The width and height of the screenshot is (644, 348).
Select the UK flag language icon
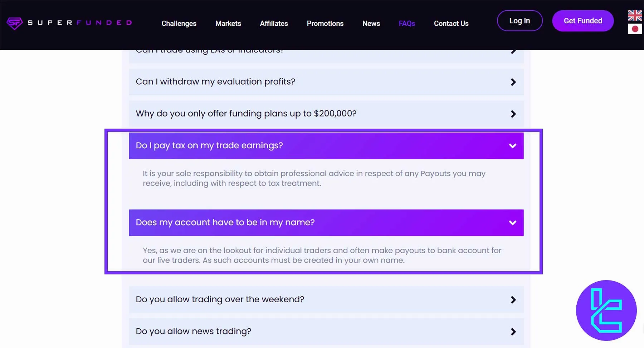[635, 15]
